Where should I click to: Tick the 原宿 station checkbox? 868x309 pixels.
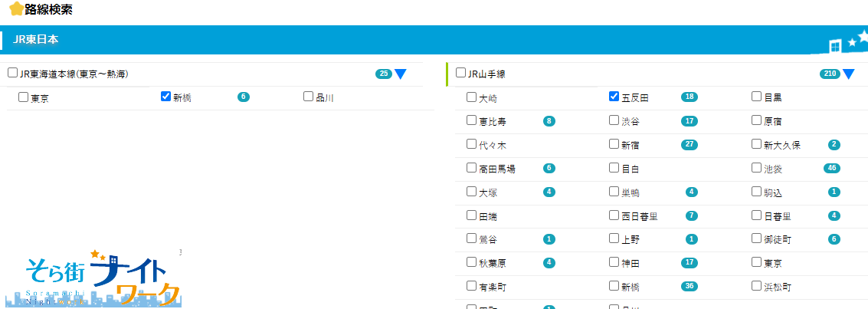coord(757,120)
